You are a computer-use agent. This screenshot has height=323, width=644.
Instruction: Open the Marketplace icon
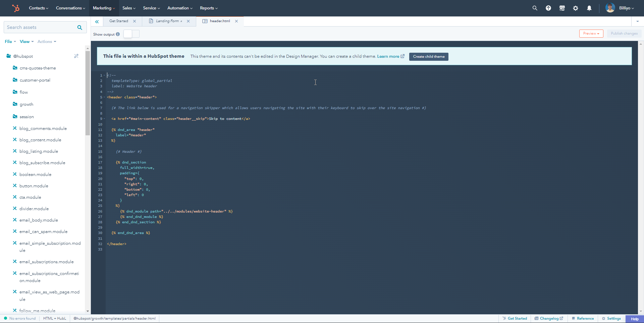click(x=562, y=8)
